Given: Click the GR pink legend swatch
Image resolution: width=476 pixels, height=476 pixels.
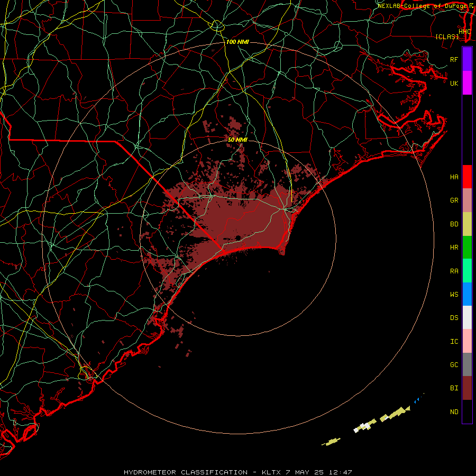Looking at the screenshot, I should (467, 200).
